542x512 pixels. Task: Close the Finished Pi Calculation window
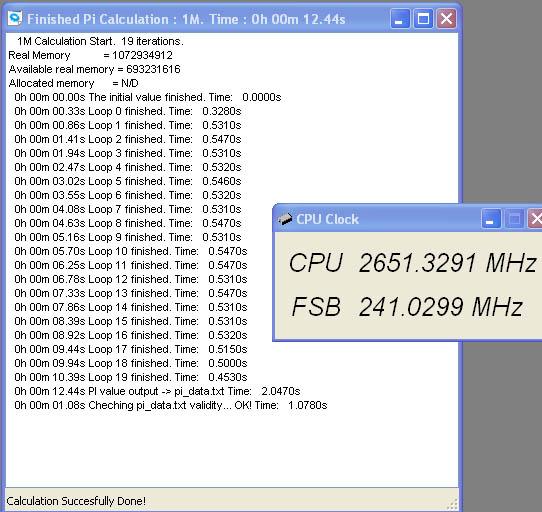pyautogui.click(x=446, y=19)
